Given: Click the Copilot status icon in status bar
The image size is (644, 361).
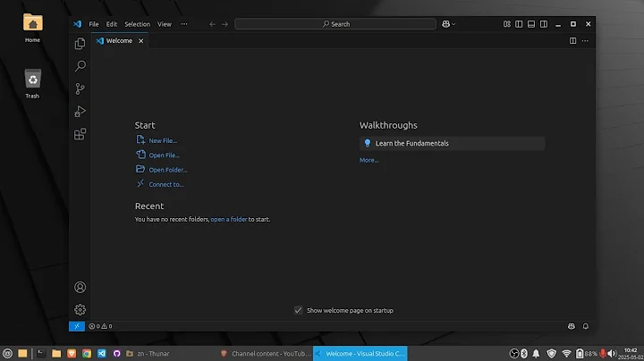Looking at the screenshot, I should click(x=572, y=326).
